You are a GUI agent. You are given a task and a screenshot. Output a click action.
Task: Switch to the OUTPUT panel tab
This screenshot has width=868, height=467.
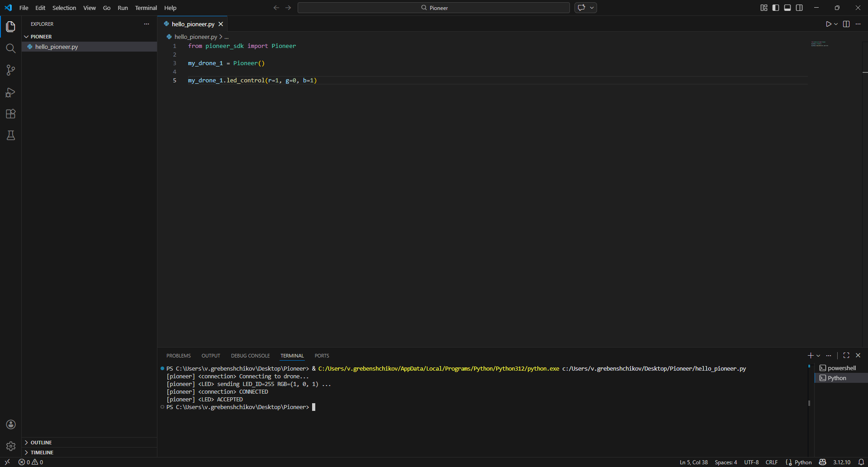coord(211,356)
